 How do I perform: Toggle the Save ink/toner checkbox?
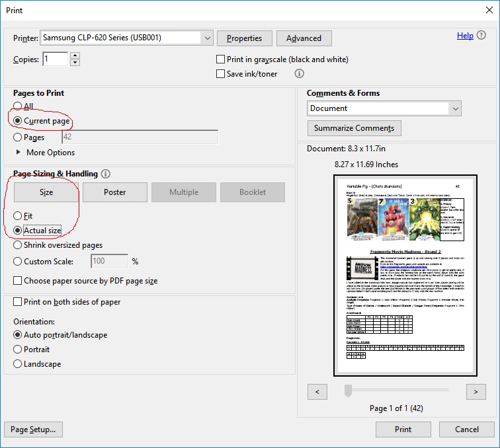221,74
